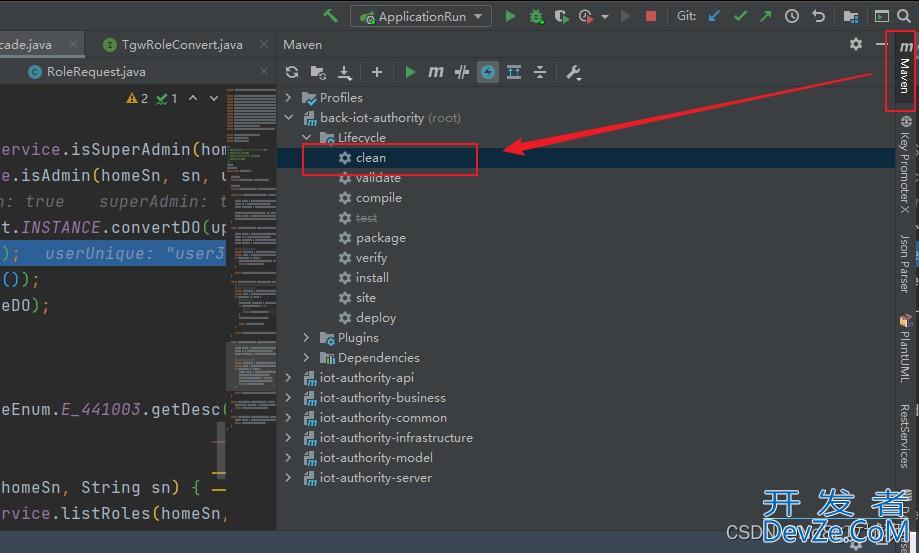The height and width of the screenshot is (553, 919).
Task: Open the Maven tool window tab
Action: [905, 70]
